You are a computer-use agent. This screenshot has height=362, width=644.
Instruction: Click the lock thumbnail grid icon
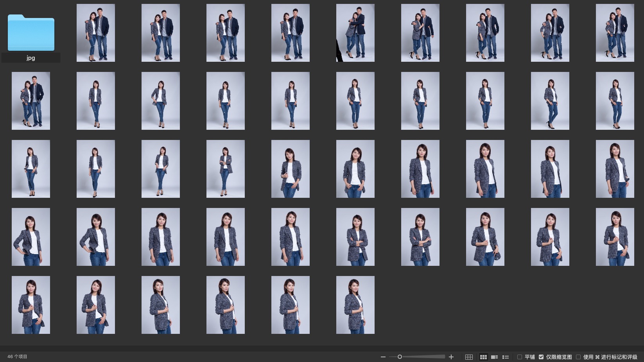pyautogui.click(x=469, y=357)
